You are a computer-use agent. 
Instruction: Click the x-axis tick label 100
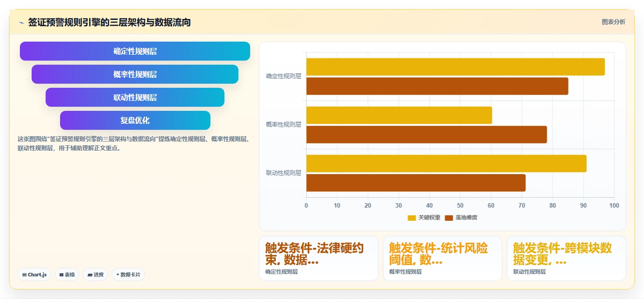[614, 205]
